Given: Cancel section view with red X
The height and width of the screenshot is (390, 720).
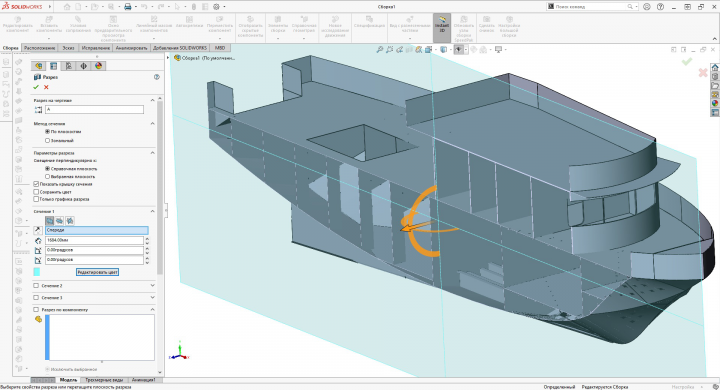Looking at the screenshot, I should 46,87.
